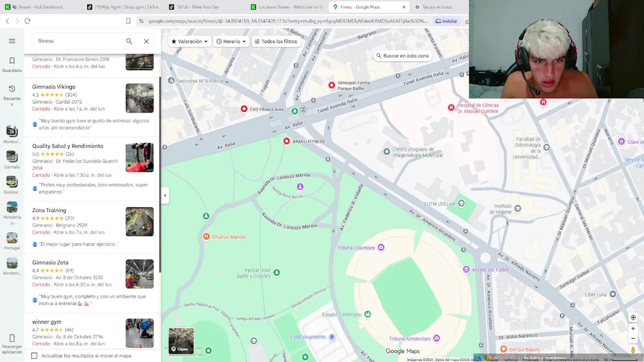Reload the page with browser refresh
The height and width of the screenshot is (362, 644).
[27, 21]
